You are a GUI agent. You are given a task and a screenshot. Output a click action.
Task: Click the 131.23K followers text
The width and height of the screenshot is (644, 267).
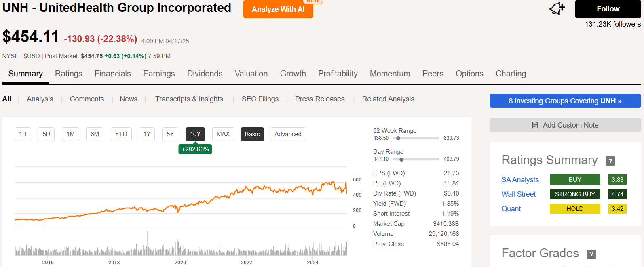coord(613,24)
